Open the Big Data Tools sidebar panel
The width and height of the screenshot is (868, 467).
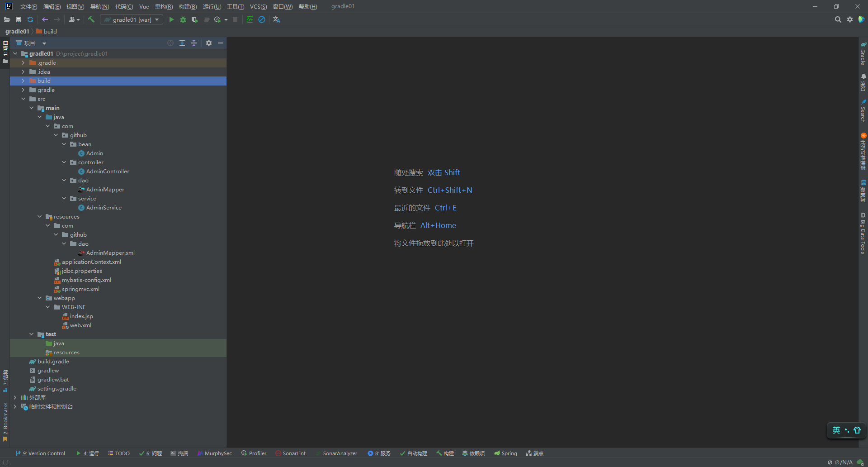(x=863, y=233)
